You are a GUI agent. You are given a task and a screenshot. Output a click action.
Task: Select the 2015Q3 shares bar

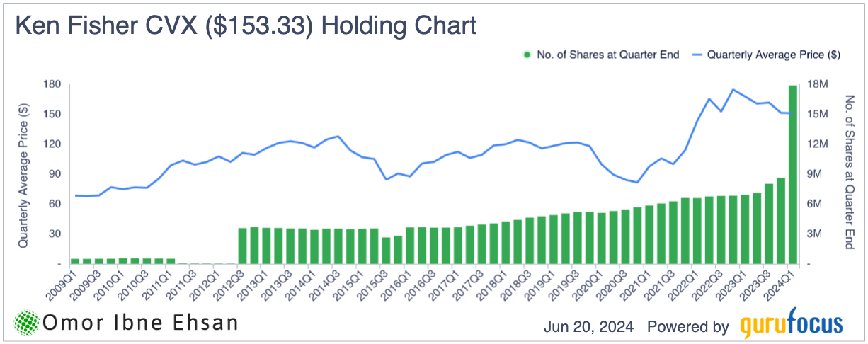pyautogui.click(x=386, y=250)
